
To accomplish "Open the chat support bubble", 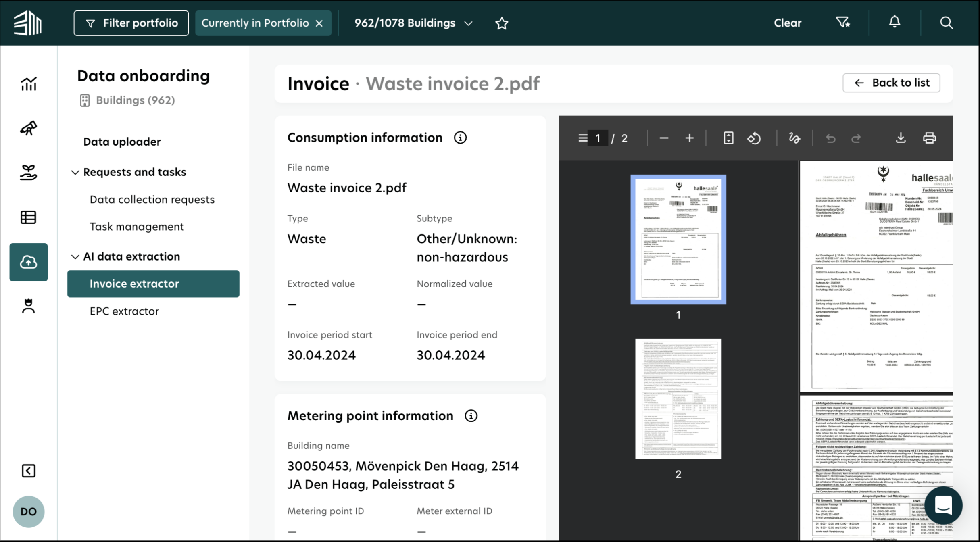I will tap(943, 505).
